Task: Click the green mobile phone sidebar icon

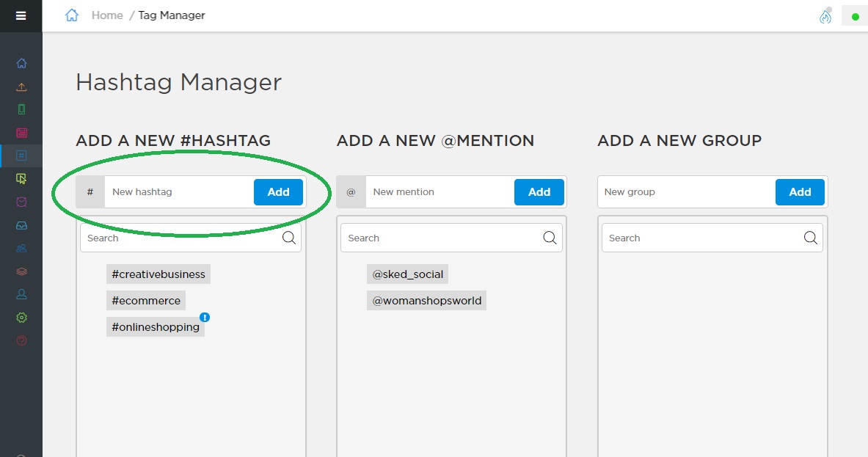Action: point(21,109)
